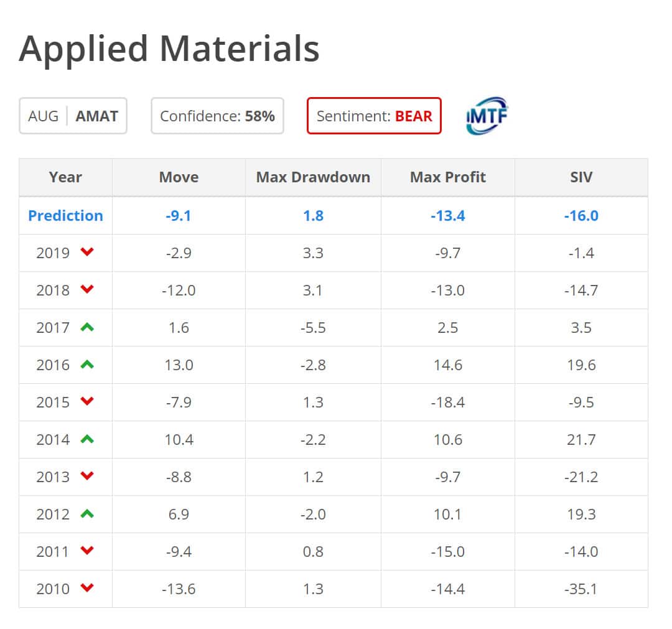Click the IMTF logo icon
The height and width of the screenshot is (629, 672).
487,115
